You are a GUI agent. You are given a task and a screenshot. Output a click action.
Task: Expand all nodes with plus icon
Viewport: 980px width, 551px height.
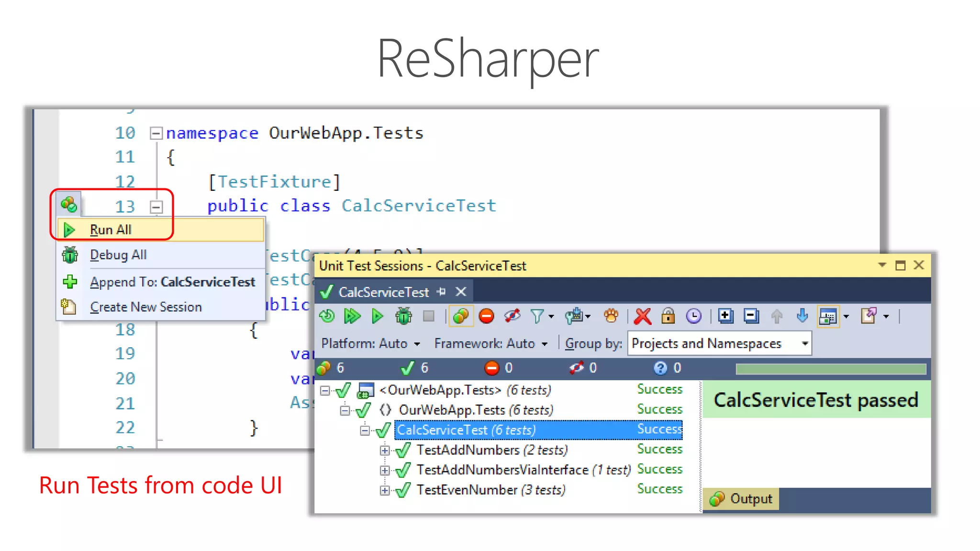(x=725, y=316)
